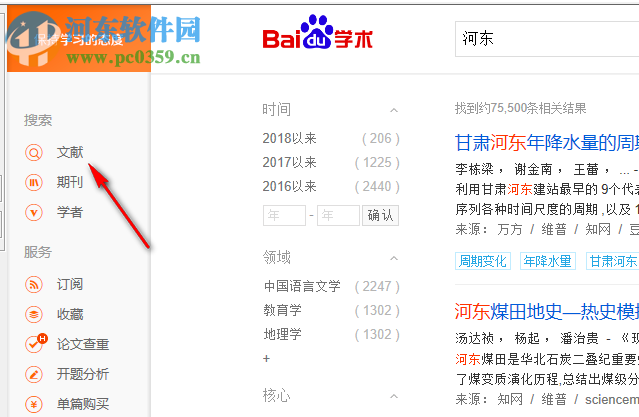Click the 确认 year range button
The height and width of the screenshot is (417, 639).
click(x=380, y=215)
